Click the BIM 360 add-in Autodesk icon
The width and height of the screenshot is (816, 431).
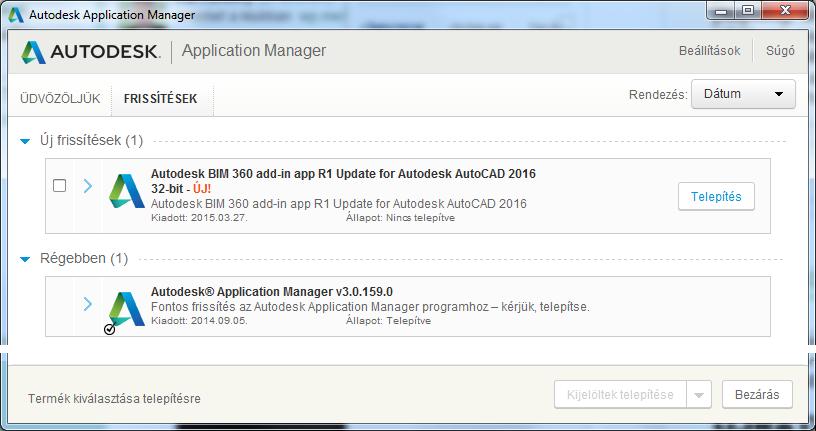[x=127, y=191]
